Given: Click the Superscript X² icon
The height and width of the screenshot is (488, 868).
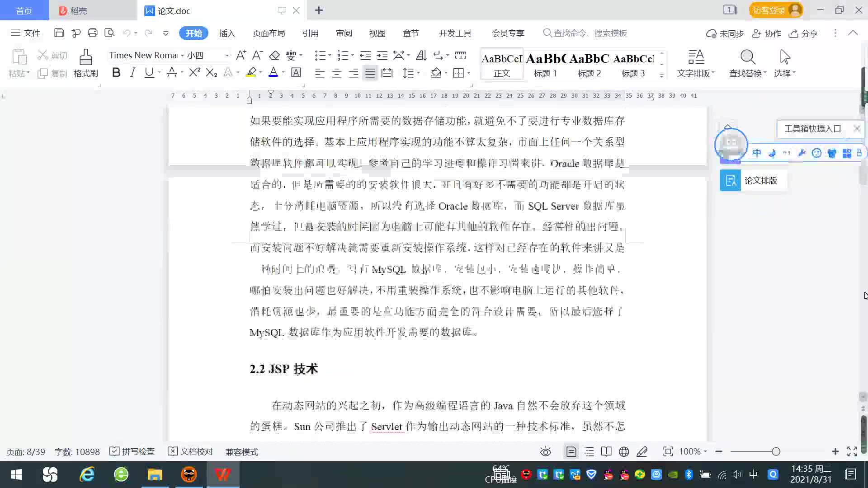Looking at the screenshot, I should click(194, 73).
